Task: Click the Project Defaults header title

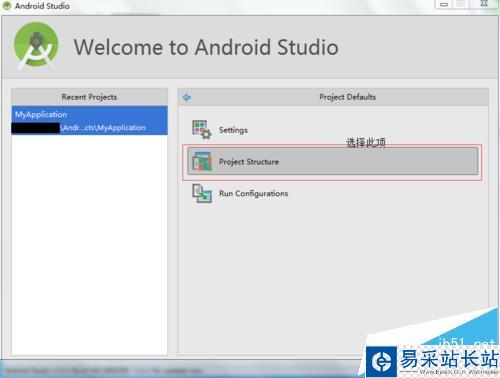Action: [348, 97]
